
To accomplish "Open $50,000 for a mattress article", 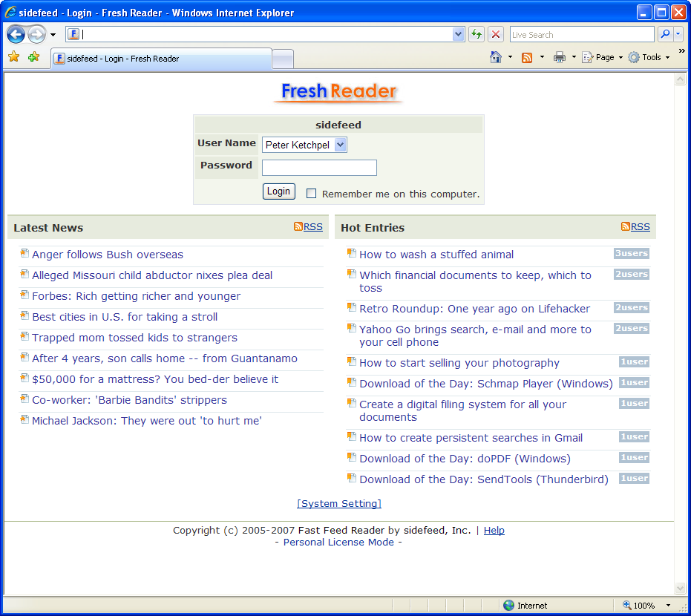I will click(155, 379).
